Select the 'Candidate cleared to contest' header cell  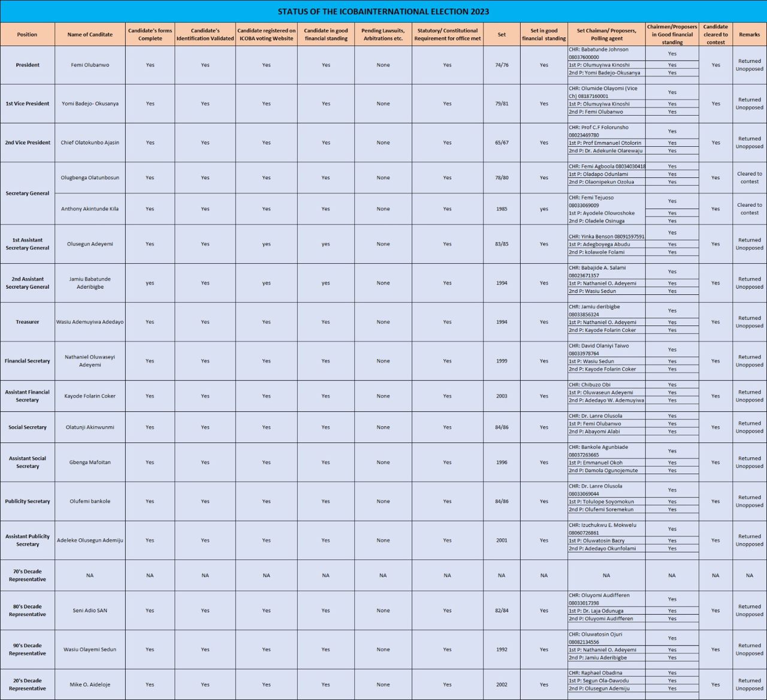click(715, 35)
